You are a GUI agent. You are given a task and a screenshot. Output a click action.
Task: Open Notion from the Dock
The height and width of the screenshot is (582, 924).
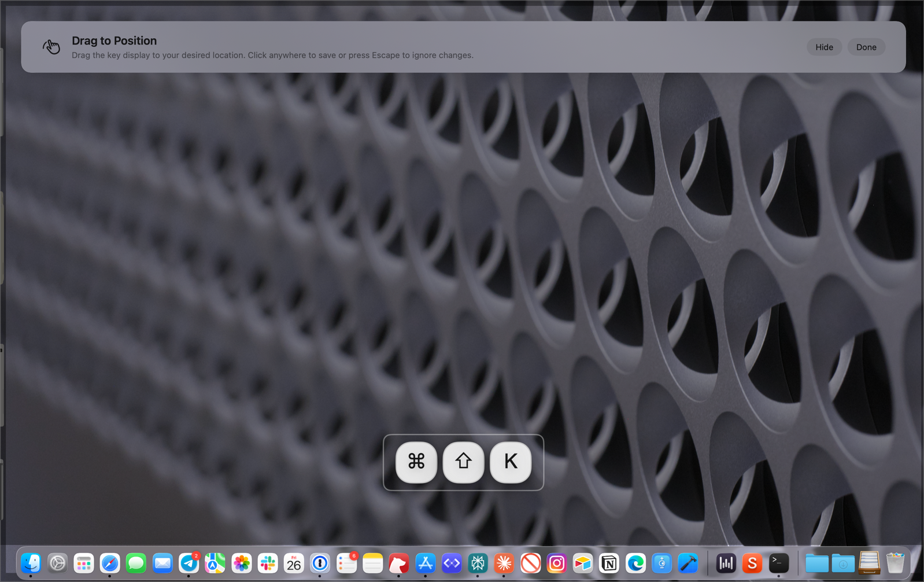tap(609, 563)
